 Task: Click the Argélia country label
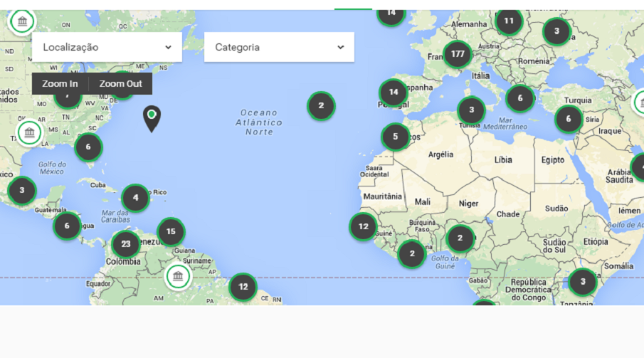(x=440, y=154)
